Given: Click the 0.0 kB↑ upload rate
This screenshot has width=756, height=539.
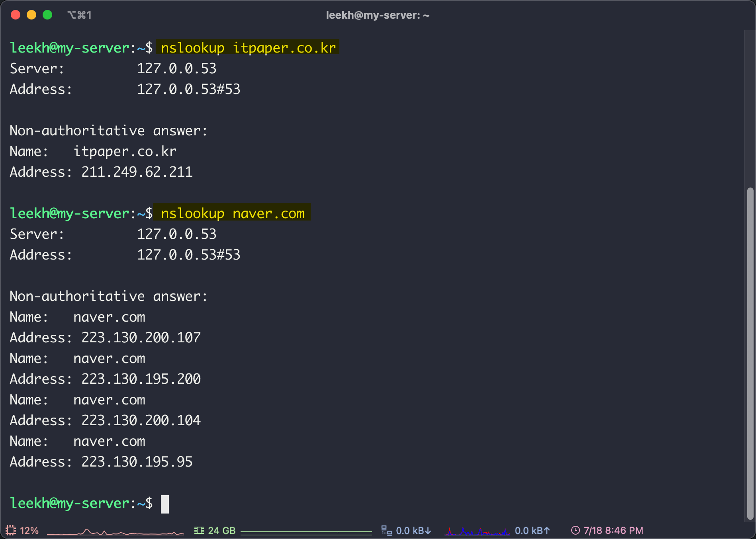Looking at the screenshot, I should point(533,531).
